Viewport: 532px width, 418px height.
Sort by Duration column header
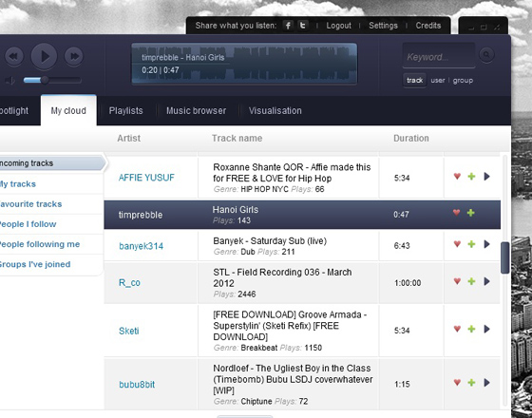(x=410, y=138)
